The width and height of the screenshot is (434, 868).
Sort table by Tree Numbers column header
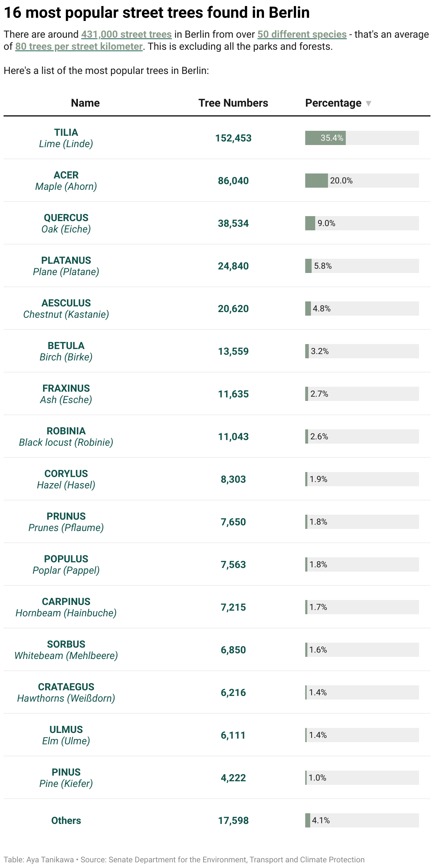tap(233, 103)
